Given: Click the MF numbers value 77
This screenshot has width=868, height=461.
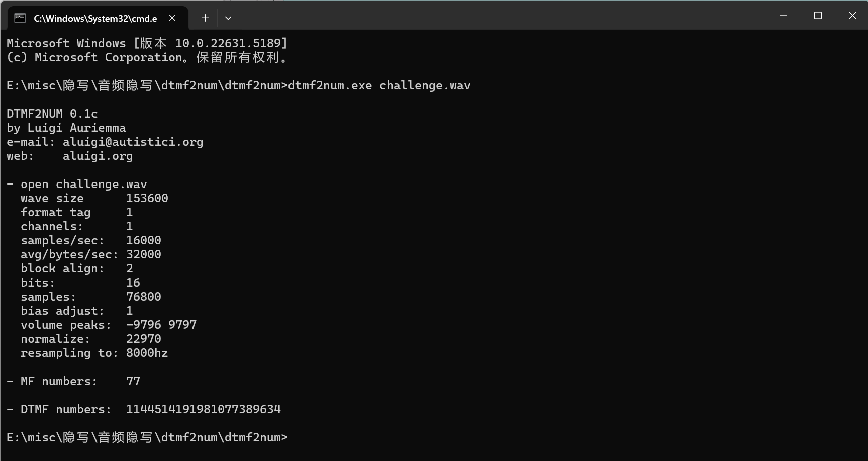Looking at the screenshot, I should [133, 381].
